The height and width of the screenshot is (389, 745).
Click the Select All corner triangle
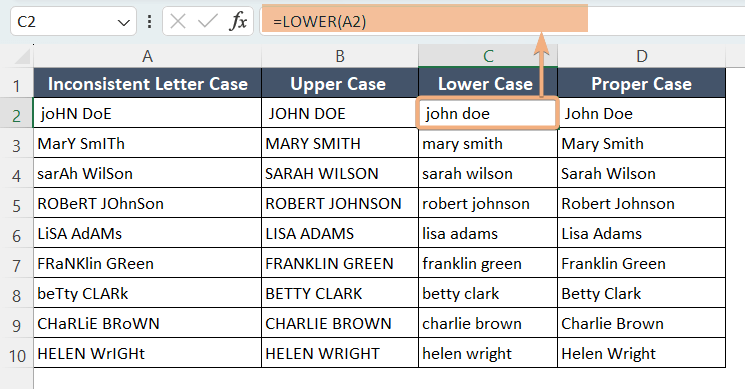coord(22,57)
